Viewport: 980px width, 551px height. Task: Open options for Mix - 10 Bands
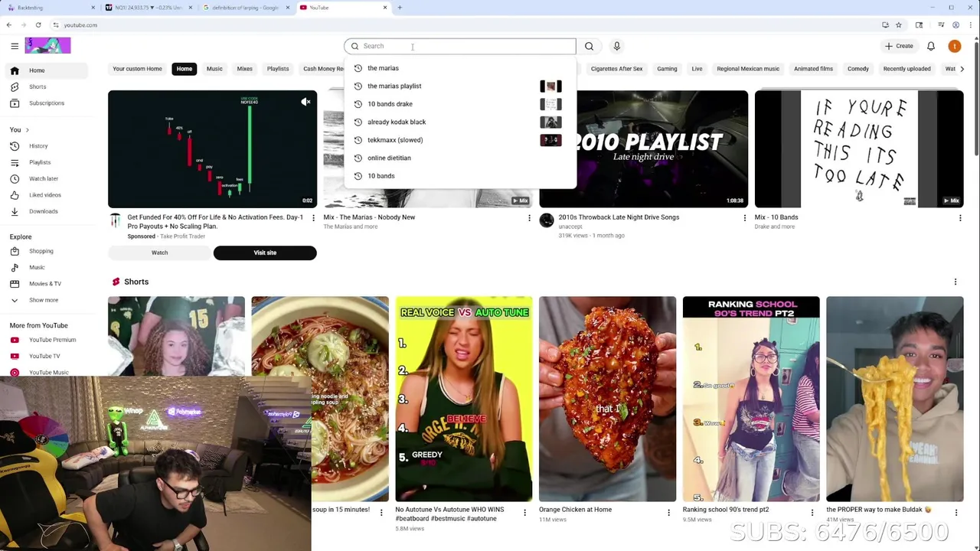(960, 218)
